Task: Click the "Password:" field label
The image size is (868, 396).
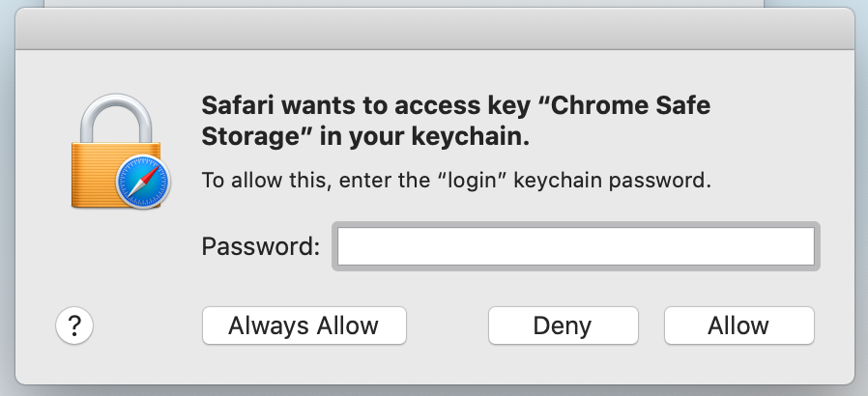Action: click(x=261, y=246)
